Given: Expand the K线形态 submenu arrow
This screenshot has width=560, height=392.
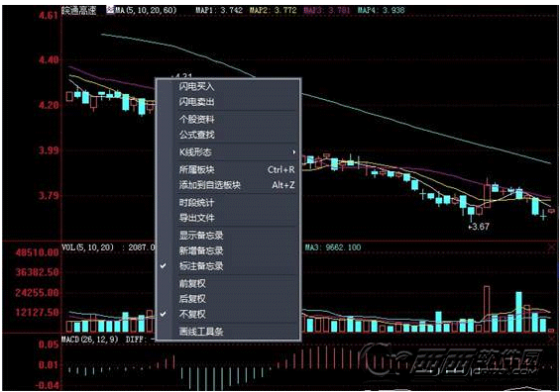Looking at the screenshot, I should (x=294, y=152).
